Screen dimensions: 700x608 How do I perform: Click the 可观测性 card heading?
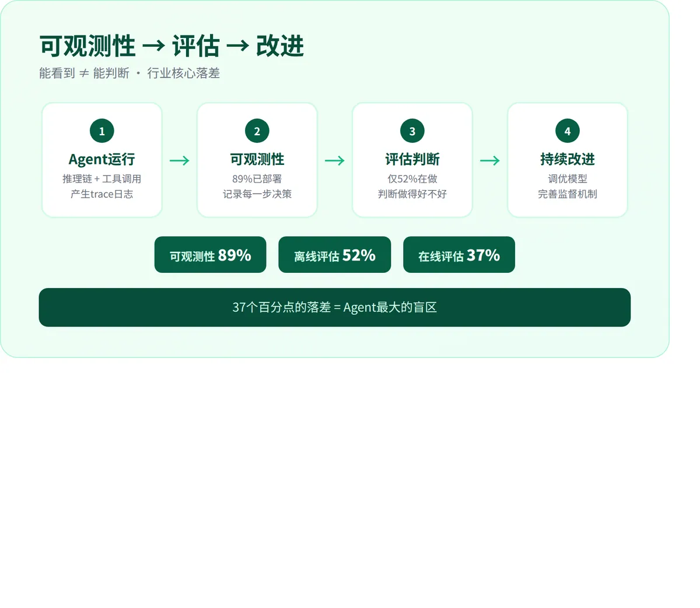click(257, 159)
